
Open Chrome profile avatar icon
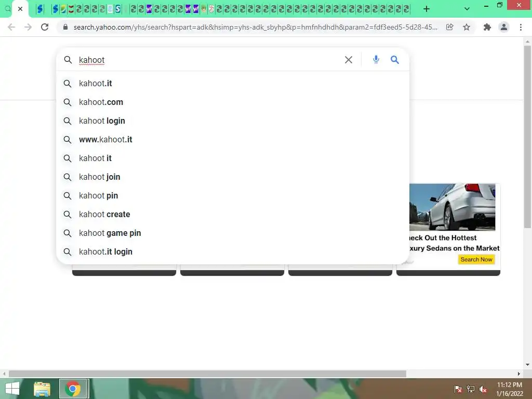pyautogui.click(x=504, y=27)
